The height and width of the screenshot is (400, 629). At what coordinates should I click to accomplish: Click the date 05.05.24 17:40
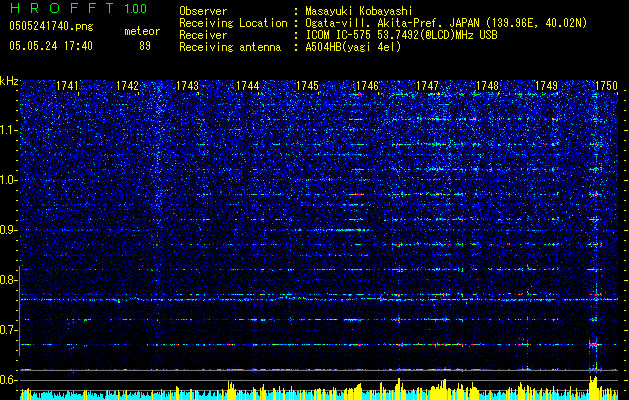(51, 46)
